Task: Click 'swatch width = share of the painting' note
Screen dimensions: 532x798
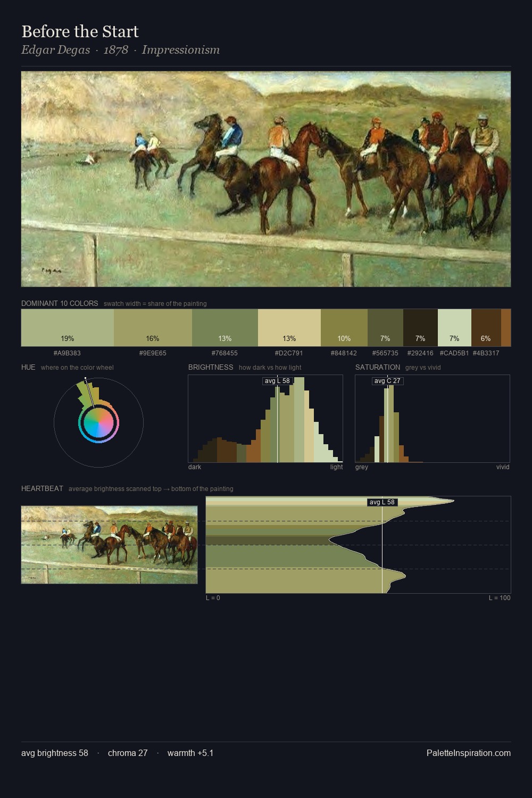Action: click(155, 304)
